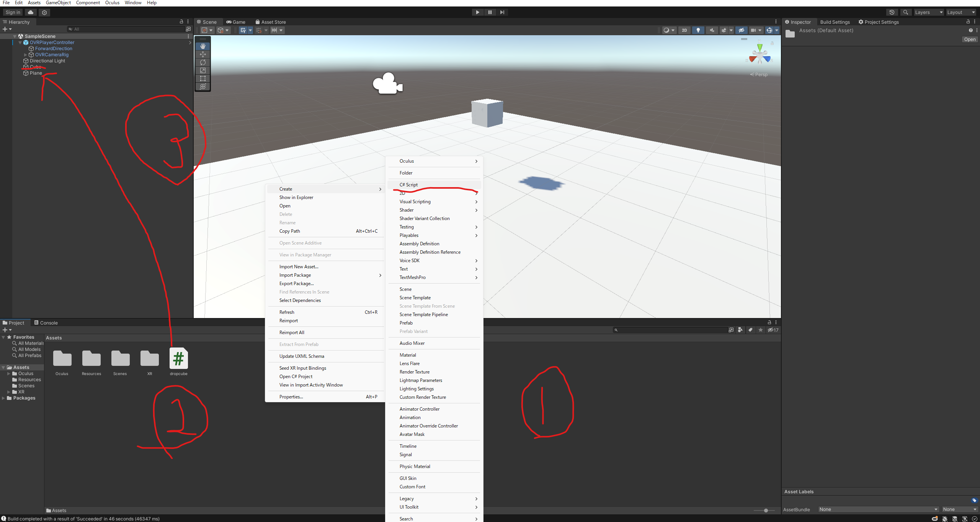The width and height of the screenshot is (980, 522).
Task: Select the Rotate tool in scene toolbar
Action: tap(203, 62)
